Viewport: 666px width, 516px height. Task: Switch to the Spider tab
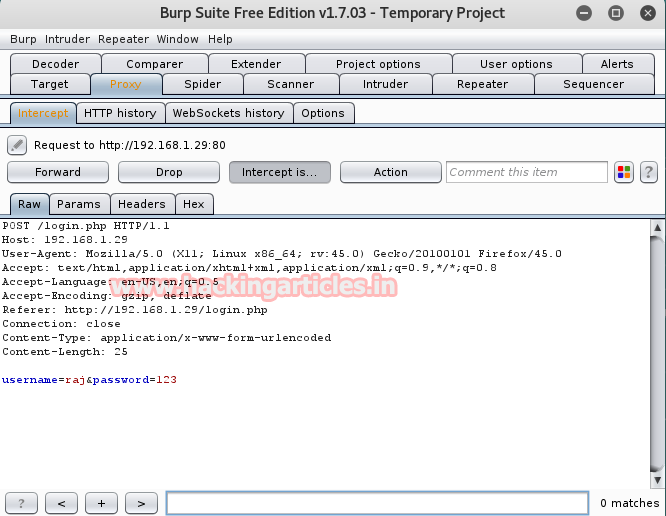[x=203, y=84]
